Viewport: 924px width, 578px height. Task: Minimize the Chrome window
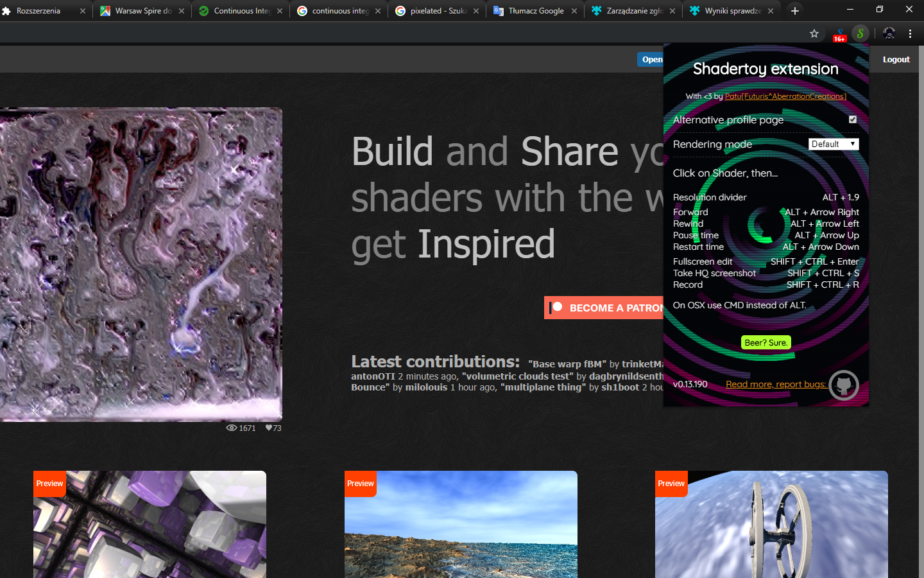850,10
